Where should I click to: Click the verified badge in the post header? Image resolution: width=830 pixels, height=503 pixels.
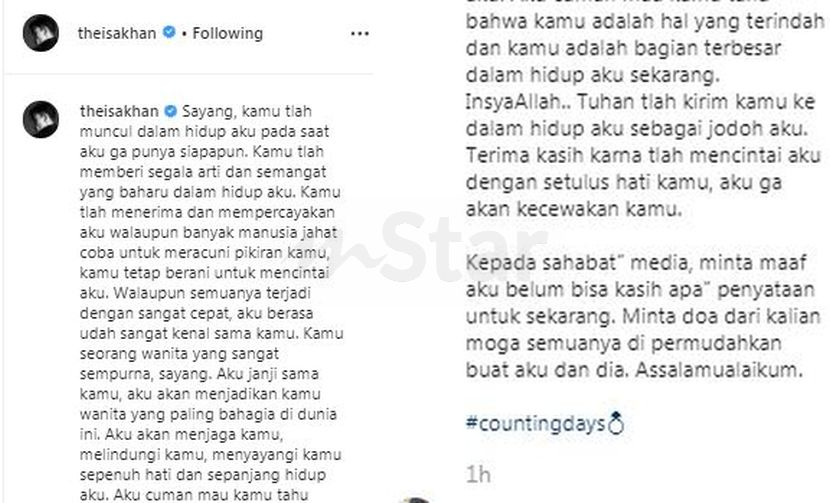coord(169,32)
